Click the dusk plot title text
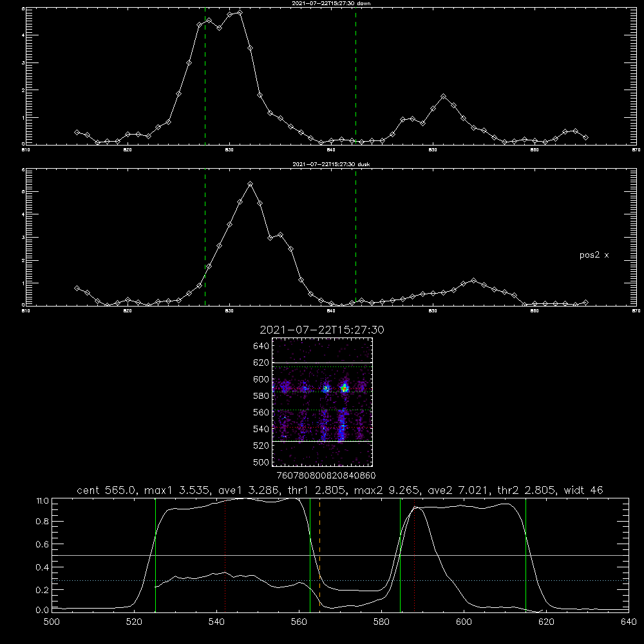This screenshot has width=644, height=644. pos(331,164)
